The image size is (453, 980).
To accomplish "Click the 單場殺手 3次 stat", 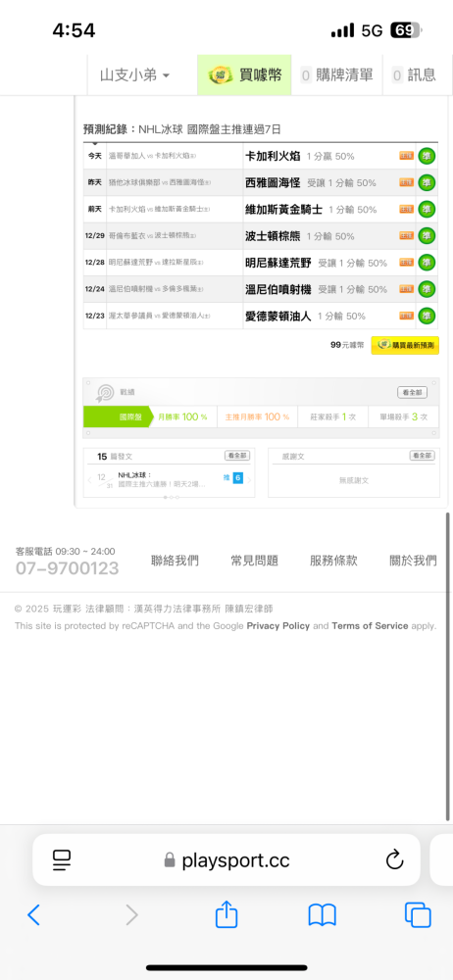I will click(x=403, y=416).
